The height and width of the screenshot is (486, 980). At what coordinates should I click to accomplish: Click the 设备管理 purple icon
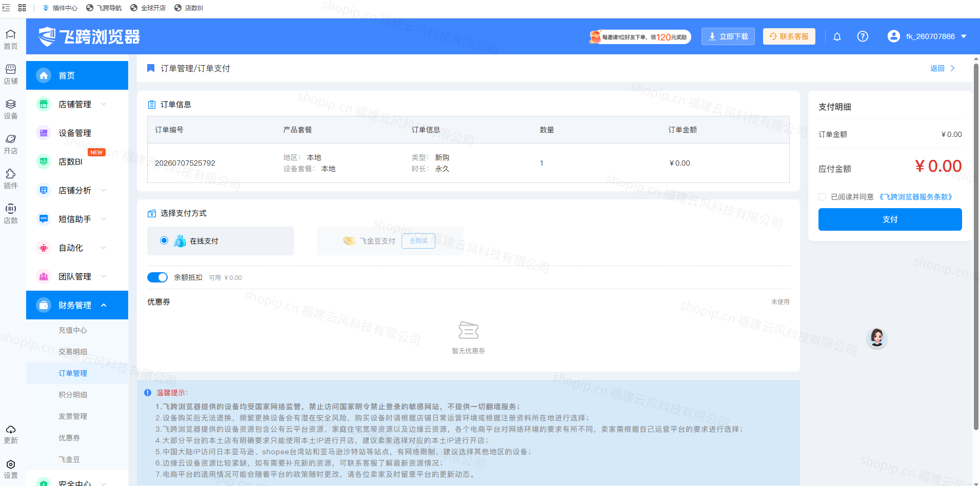coord(44,133)
